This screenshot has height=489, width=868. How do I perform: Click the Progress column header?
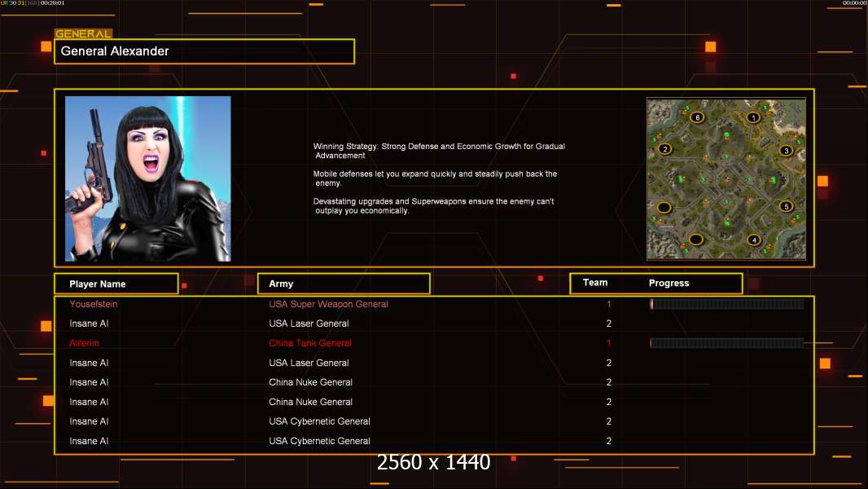coord(669,283)
